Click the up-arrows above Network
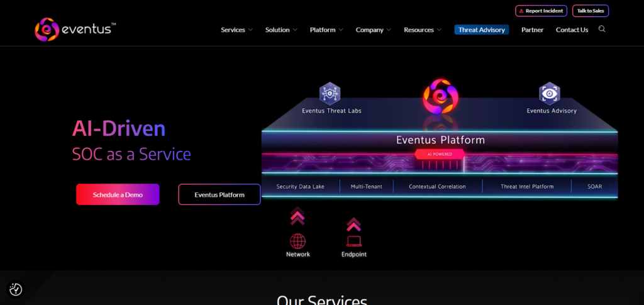Image resolution: width=644 pixels, height=305 pixels. point(297,216)
